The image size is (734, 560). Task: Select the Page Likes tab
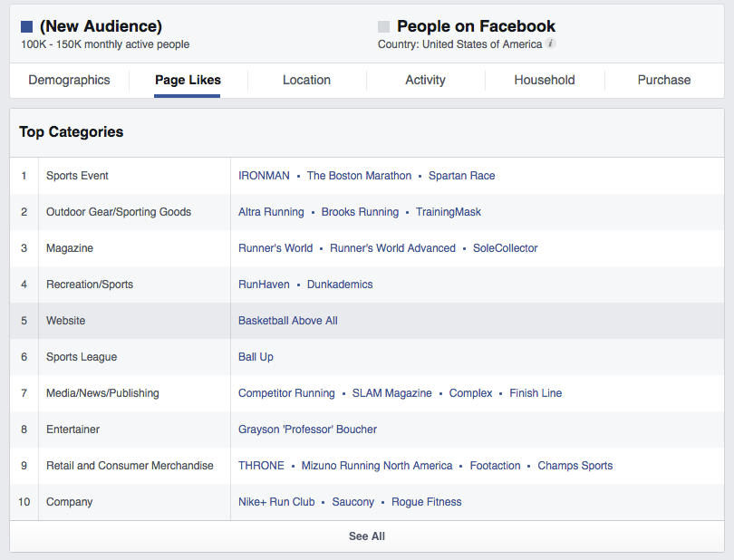click(188, 80)
